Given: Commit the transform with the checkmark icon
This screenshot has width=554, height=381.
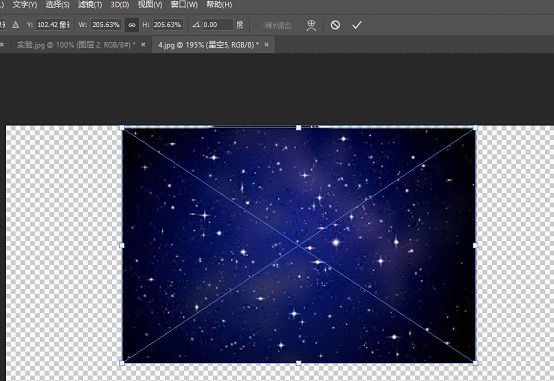Looking at the screenshot, I should point(357,25).
